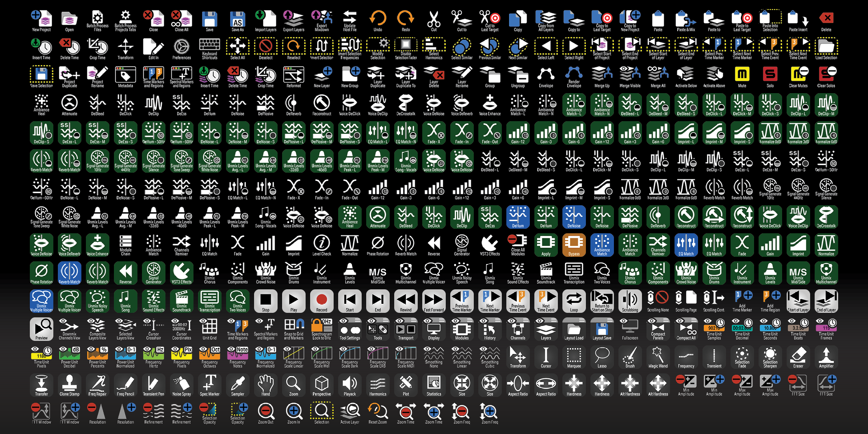The image size is (868, 434).
Task: Choose the Power Unit Decibel icon
Action: 69,357
